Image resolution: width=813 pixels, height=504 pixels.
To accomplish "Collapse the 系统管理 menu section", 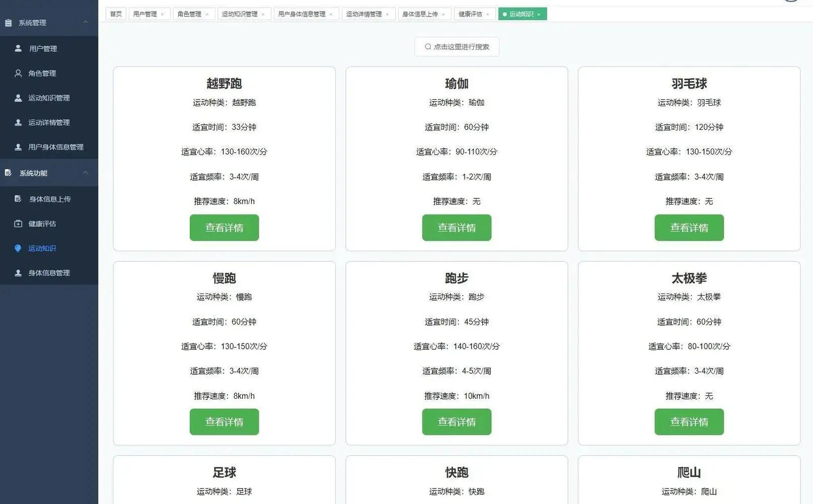I will [85, 22].
